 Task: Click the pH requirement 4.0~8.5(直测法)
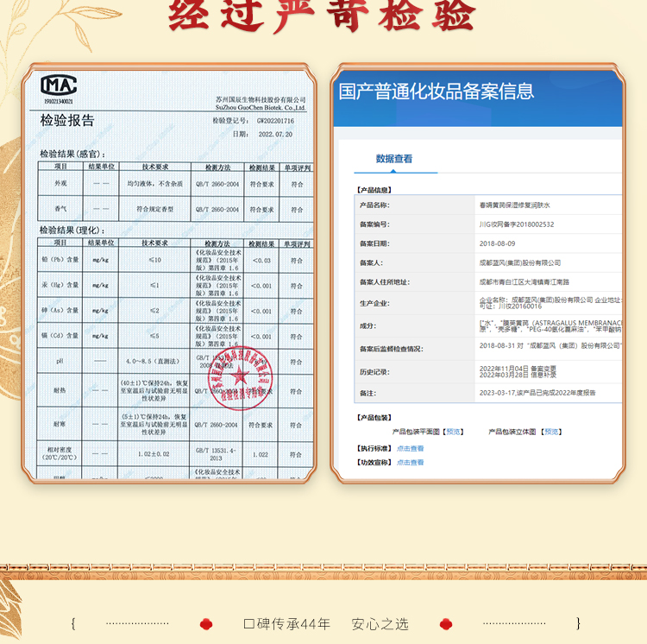(153, 361)
